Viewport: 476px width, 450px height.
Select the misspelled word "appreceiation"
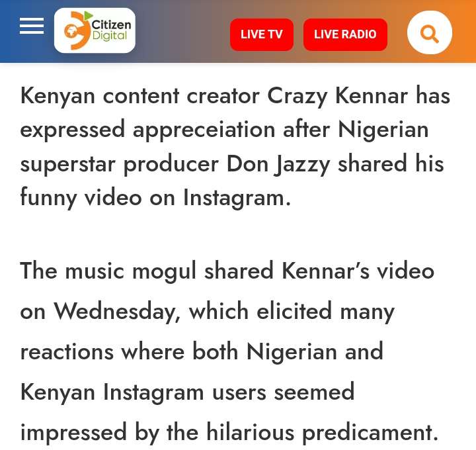(204, 130)
